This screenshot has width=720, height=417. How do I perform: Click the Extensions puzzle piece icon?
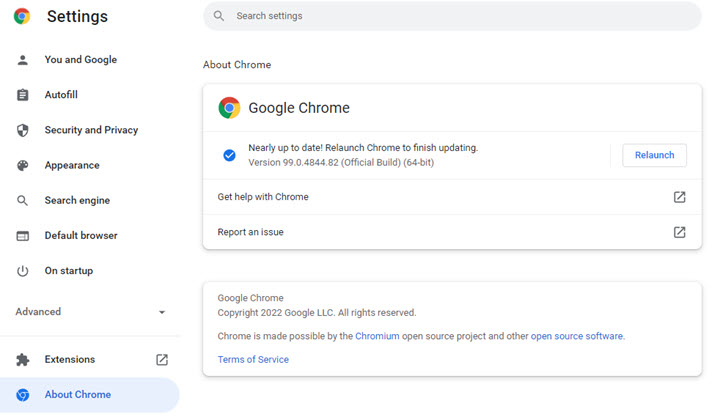pos(23,359)
